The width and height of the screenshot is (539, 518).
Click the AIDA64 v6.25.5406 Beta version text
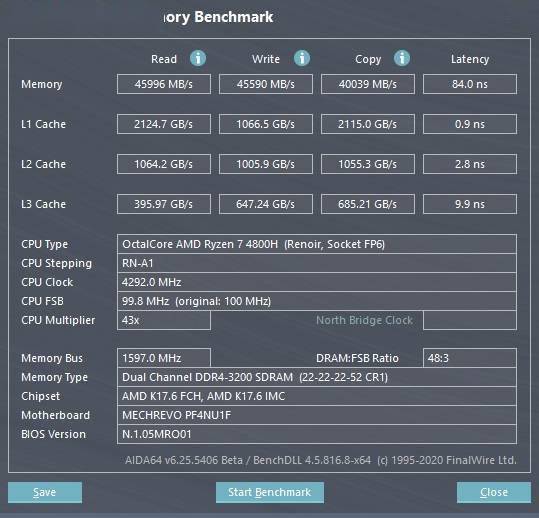pos(184,460)
